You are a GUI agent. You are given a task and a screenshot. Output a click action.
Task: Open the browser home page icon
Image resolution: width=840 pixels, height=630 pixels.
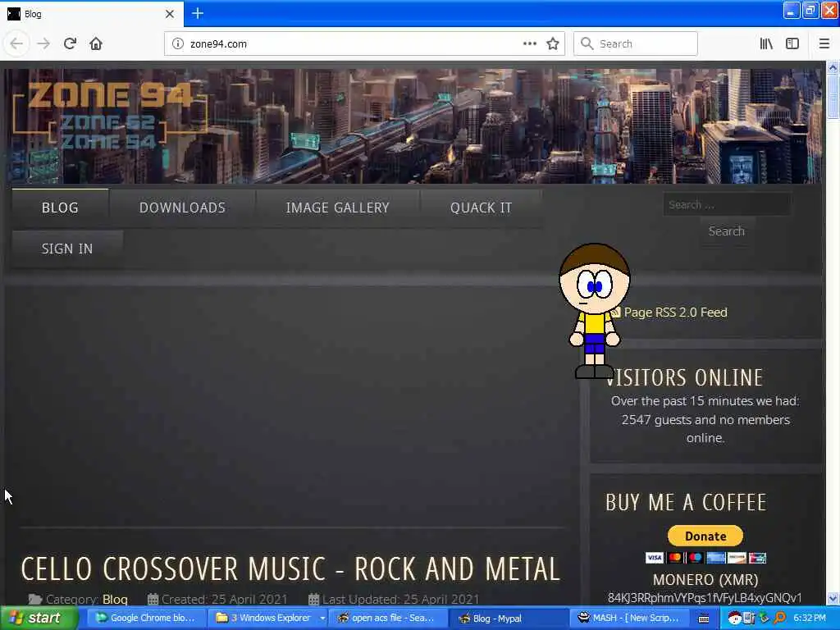(96, 43)
